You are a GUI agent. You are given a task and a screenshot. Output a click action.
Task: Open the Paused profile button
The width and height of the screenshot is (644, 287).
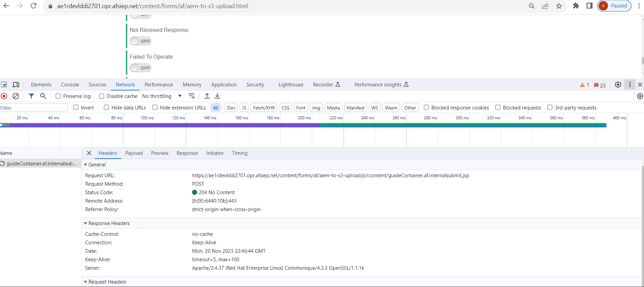[614, 6]
